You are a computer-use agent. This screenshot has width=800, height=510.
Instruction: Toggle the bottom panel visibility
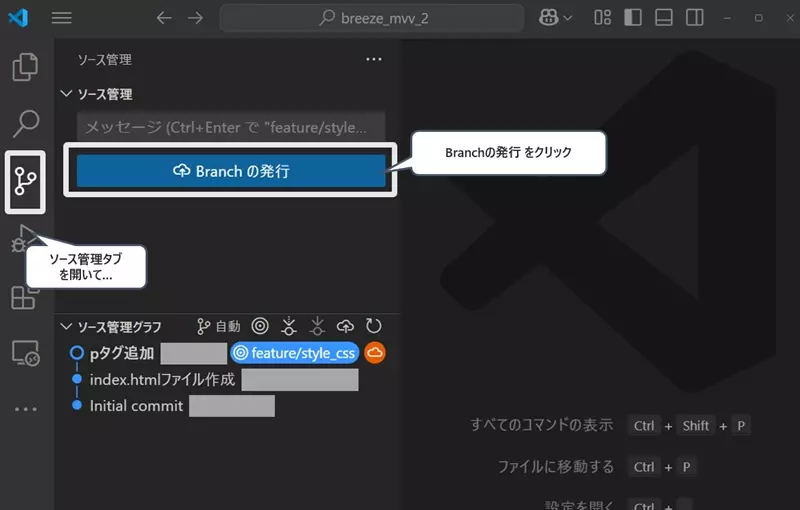point(664,18)
